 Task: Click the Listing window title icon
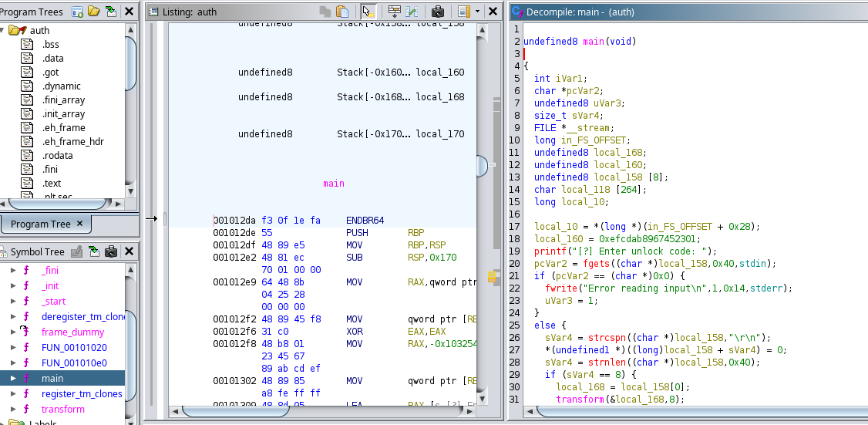tap(153, 11)
